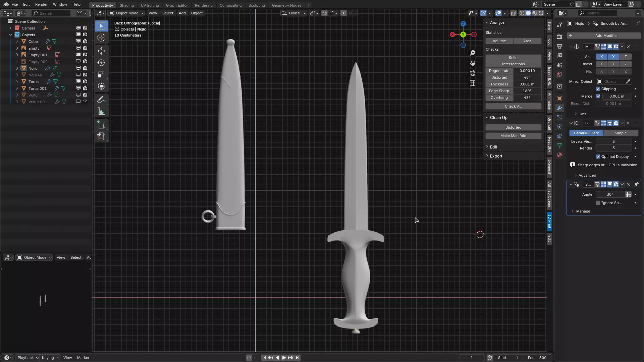The height and width of the screenshot is (362, 644).
Task: Uncheck the Merge checkbox
Action: pos(598,96)
